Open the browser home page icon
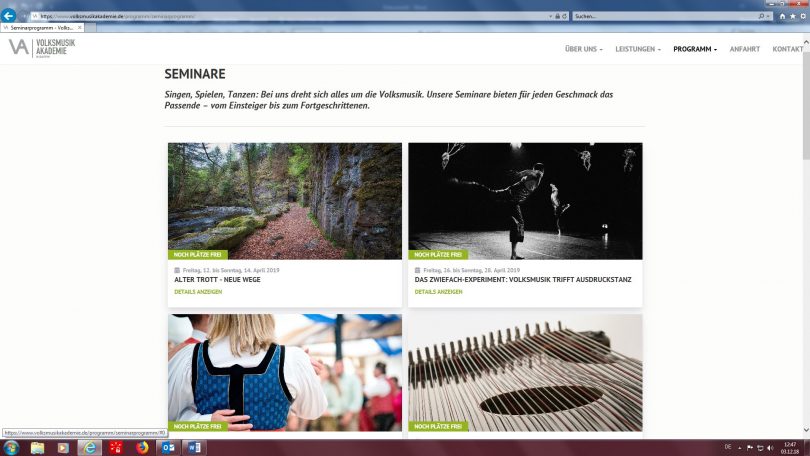 (x=782, y=16)
